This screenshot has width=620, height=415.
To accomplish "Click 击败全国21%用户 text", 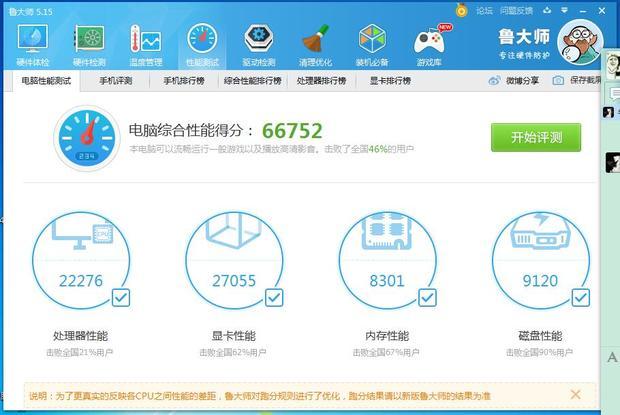I will (x=80, y=352).
